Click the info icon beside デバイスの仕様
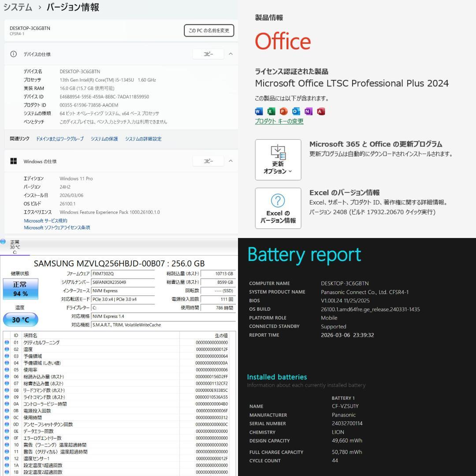This screenshot has width=476, height=476. pyautogui.click(x=13, y=54)
